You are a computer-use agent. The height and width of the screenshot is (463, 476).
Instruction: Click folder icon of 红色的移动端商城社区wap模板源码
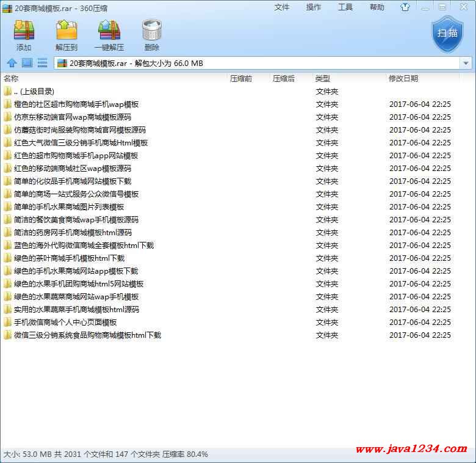(7, 169)
